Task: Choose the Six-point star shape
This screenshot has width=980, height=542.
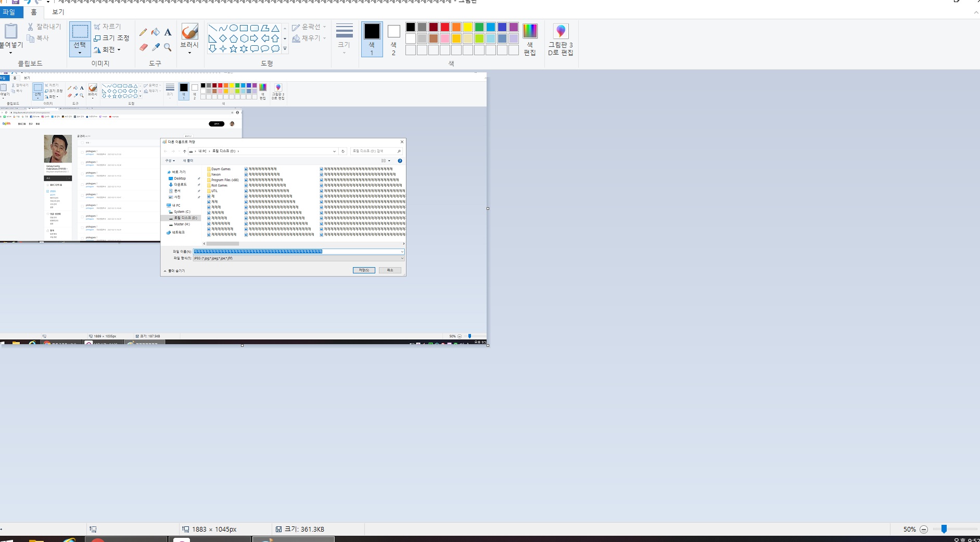Action: pyautogui.click(x=244, y=49)
